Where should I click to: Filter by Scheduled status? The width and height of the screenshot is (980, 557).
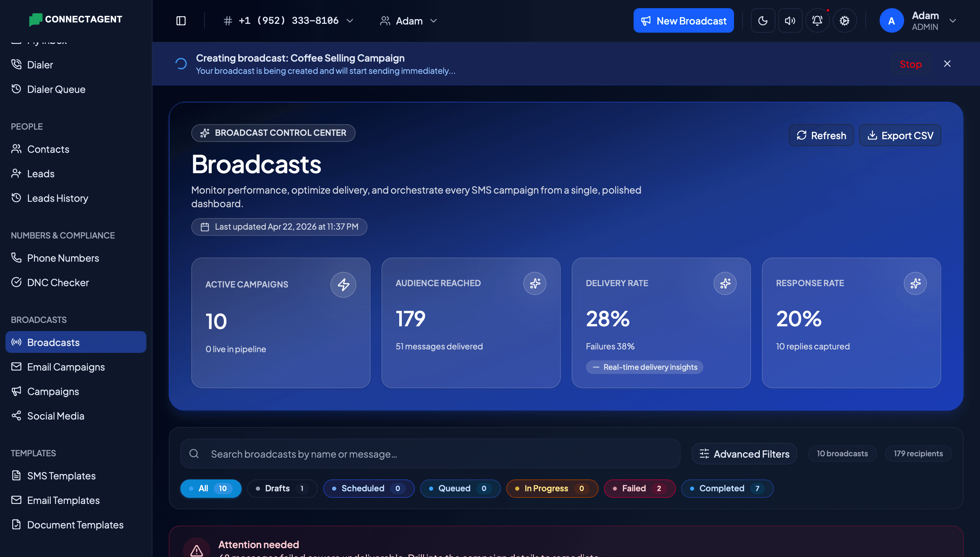pyautogui.click(x=369, y=489)
